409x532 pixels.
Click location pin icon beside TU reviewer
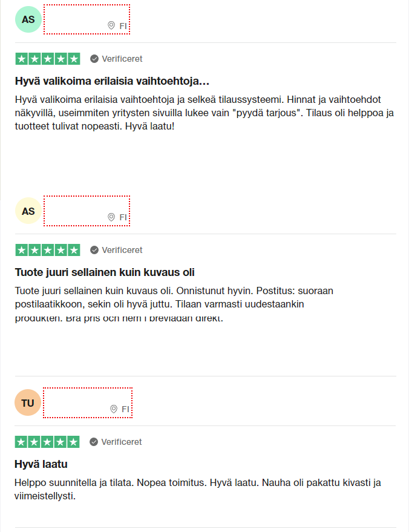point(114,409)
